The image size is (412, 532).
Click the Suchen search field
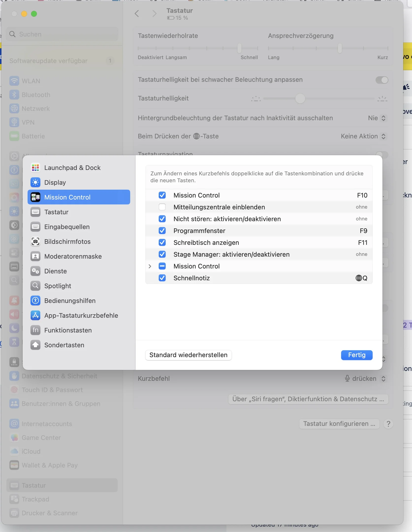pos(62,34)
